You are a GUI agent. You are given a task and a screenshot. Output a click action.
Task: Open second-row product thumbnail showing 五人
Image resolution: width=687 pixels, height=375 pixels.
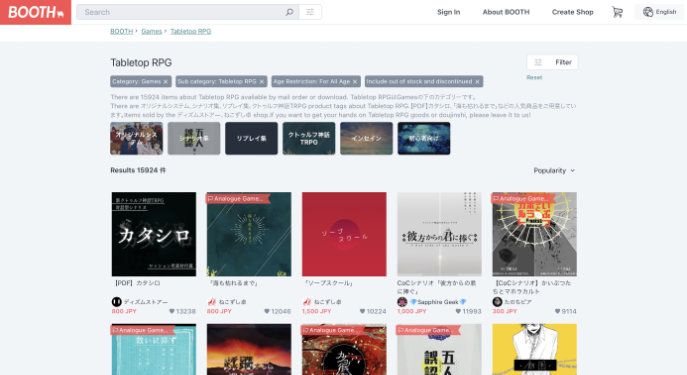(x=439, y=349)
